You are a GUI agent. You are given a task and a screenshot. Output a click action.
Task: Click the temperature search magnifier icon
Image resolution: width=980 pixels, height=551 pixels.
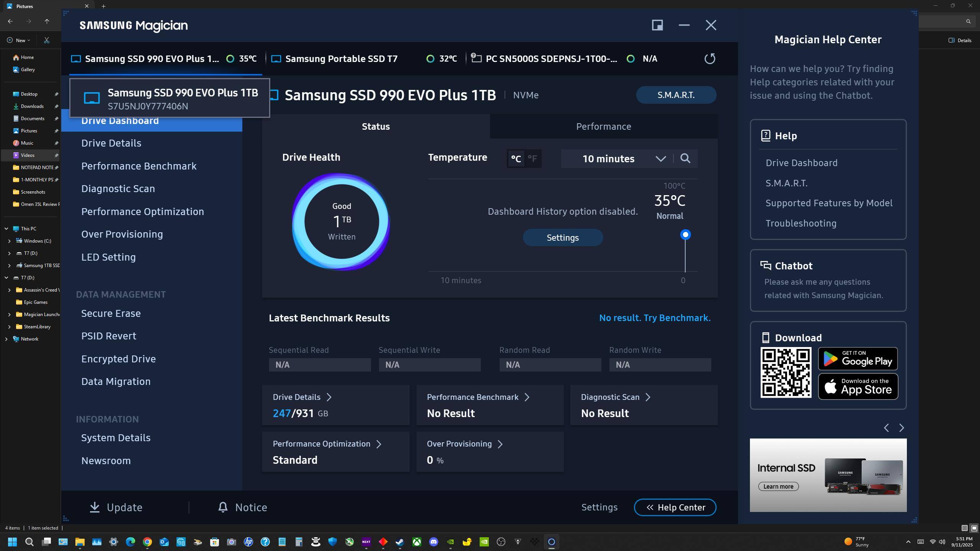685,158
